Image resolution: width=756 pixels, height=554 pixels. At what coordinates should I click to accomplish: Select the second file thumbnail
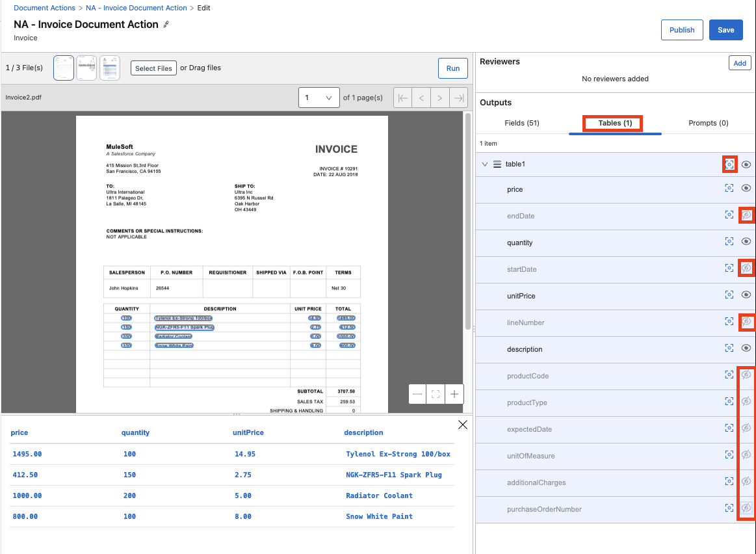(x=86, y=68)
